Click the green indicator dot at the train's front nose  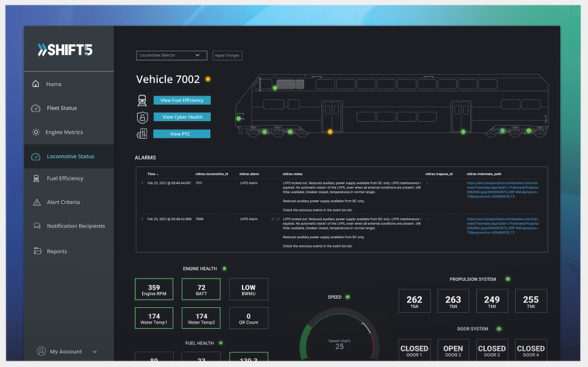tap(239, 119)
